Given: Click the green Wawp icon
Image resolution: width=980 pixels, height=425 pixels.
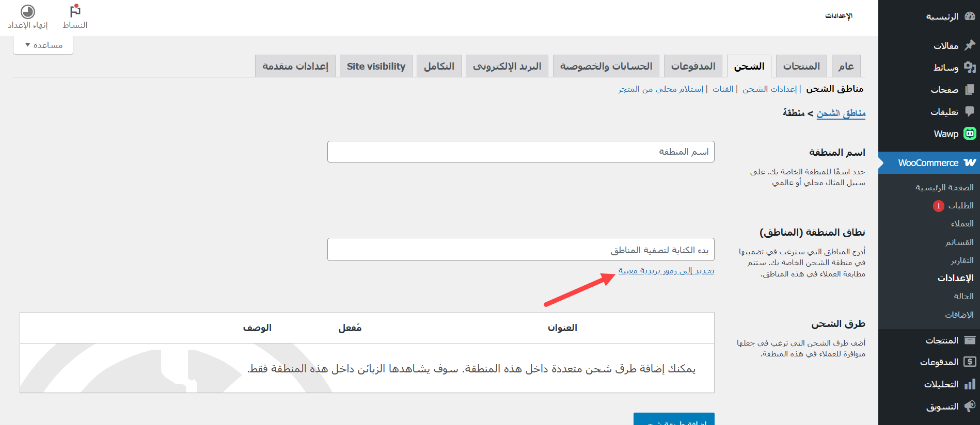Looking at the screenshot, I should pos(970,134).
